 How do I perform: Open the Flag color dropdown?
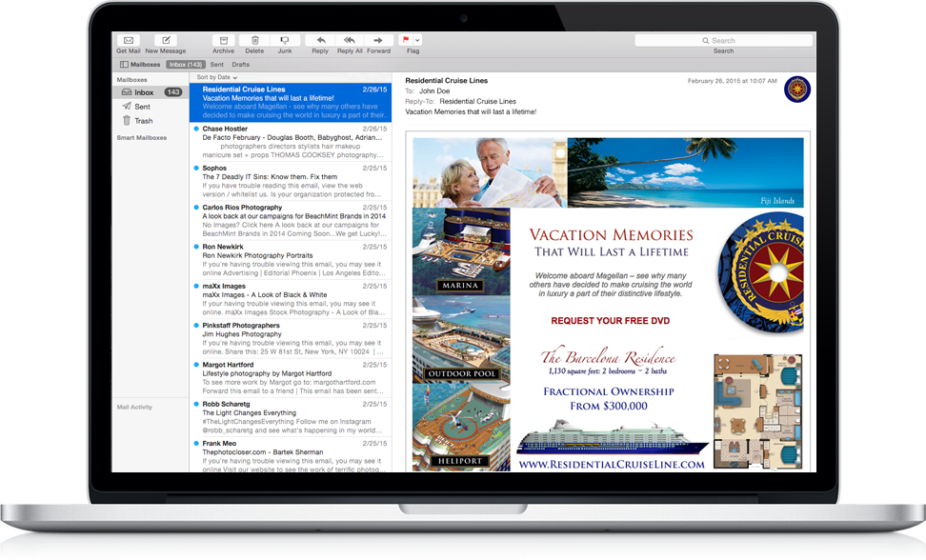[x=415, y=40]
